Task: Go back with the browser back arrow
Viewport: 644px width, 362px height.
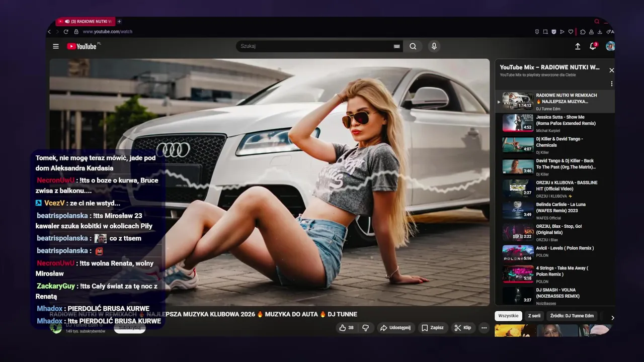Action: coord(49,32)
